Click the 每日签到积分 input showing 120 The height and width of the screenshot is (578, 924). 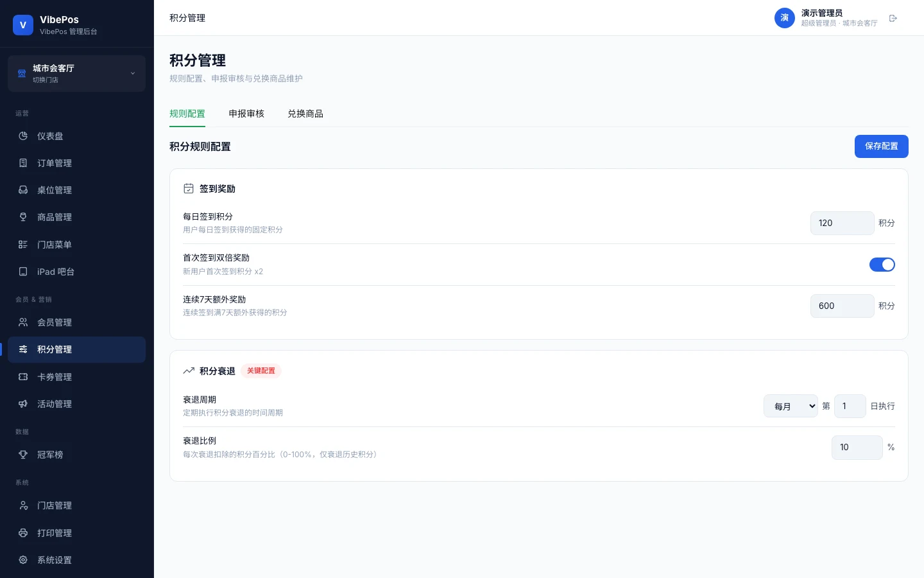click(x=842, y=223)
